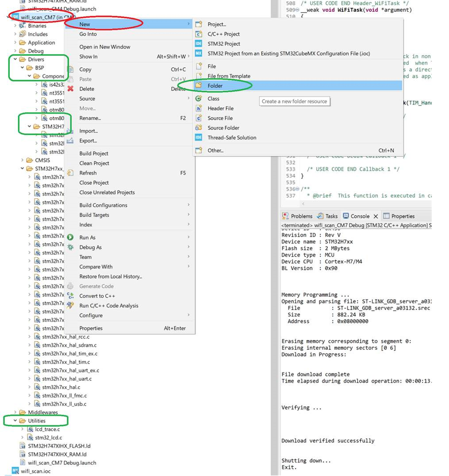
Task: Collapse the Utilities folder tree node
Action: pos(15,421)
